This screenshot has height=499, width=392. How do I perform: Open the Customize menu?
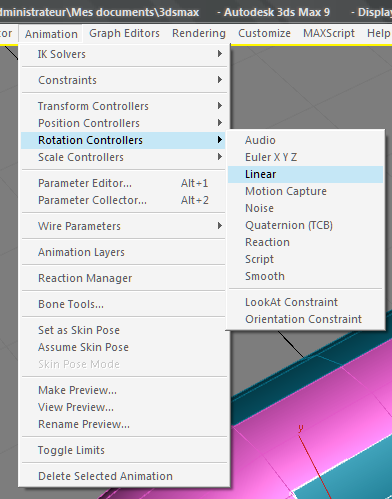coord(264,34)
